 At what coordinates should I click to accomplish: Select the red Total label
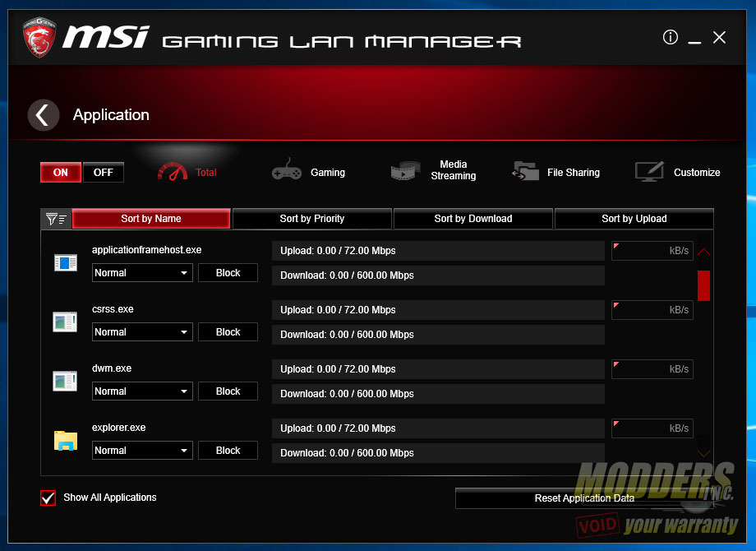point(206,172)
